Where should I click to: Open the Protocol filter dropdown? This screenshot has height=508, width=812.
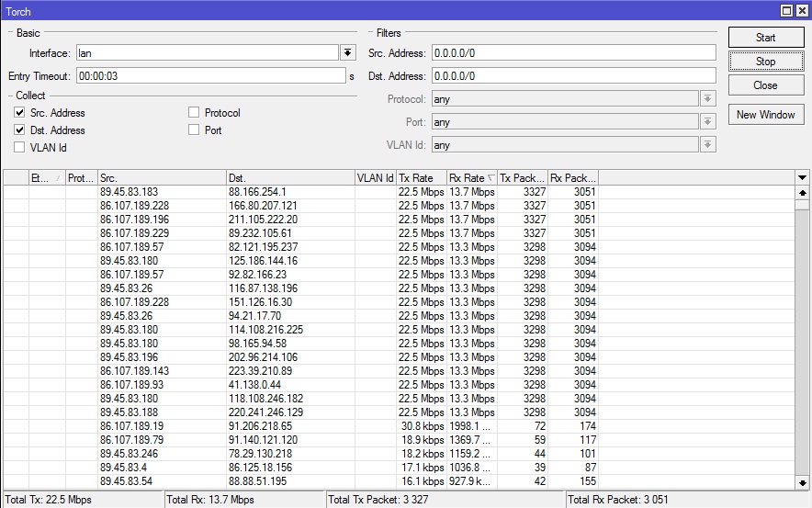707,99
